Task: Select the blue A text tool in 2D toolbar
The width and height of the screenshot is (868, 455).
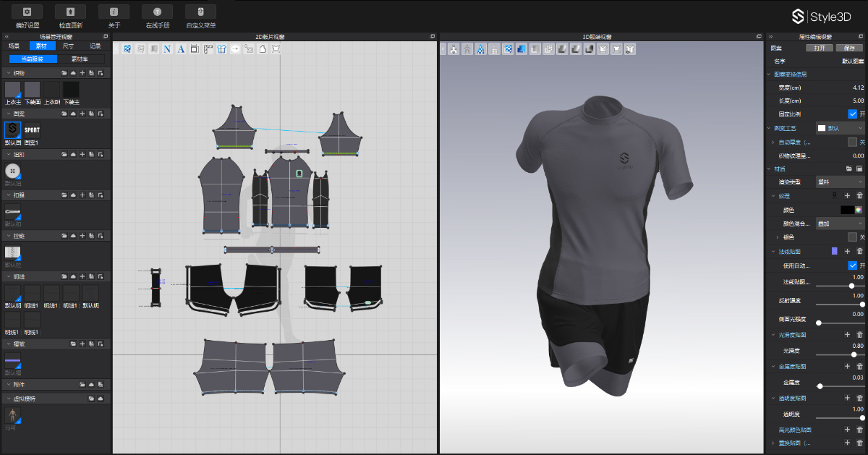Action: pos(181,49)
